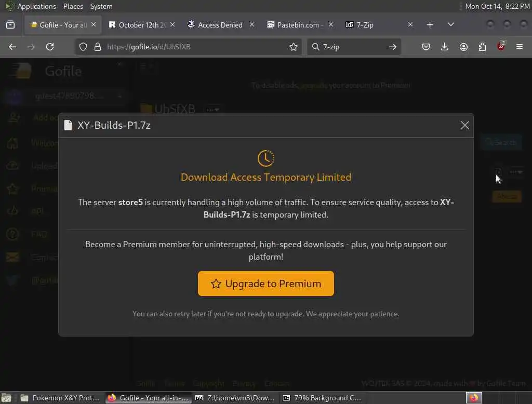Open the browser Downloads panel
Viewport: 532px width, 404px height.
tap(445, 47)
